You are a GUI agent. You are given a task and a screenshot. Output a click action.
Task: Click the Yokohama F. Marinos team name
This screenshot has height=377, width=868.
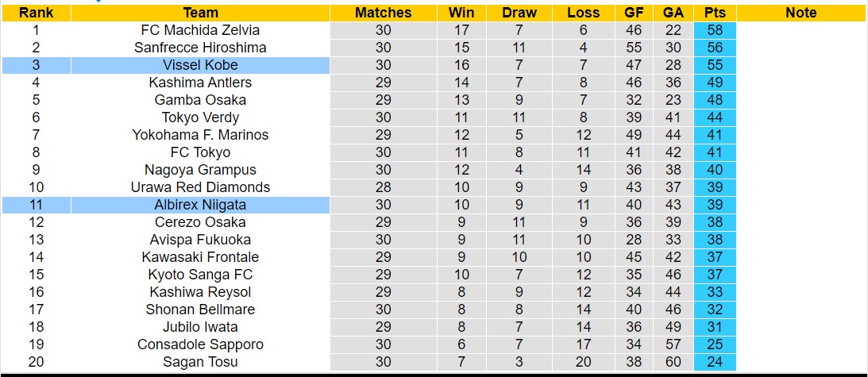coord(200,135)
